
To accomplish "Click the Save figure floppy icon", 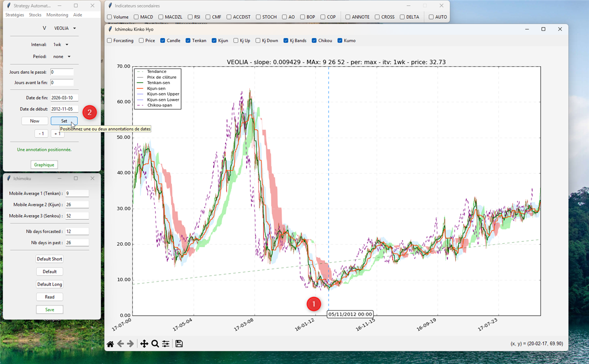I will point(179,344).
